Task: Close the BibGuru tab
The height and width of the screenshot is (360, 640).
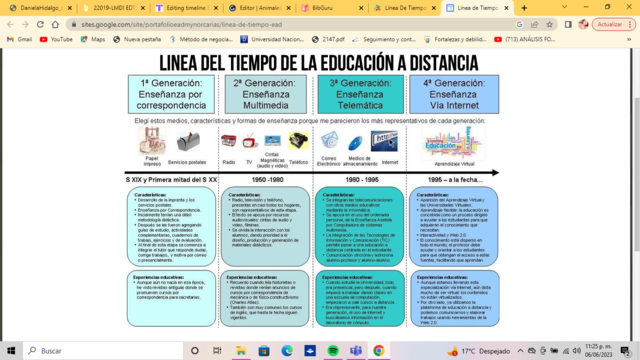Action: [361, 8]
